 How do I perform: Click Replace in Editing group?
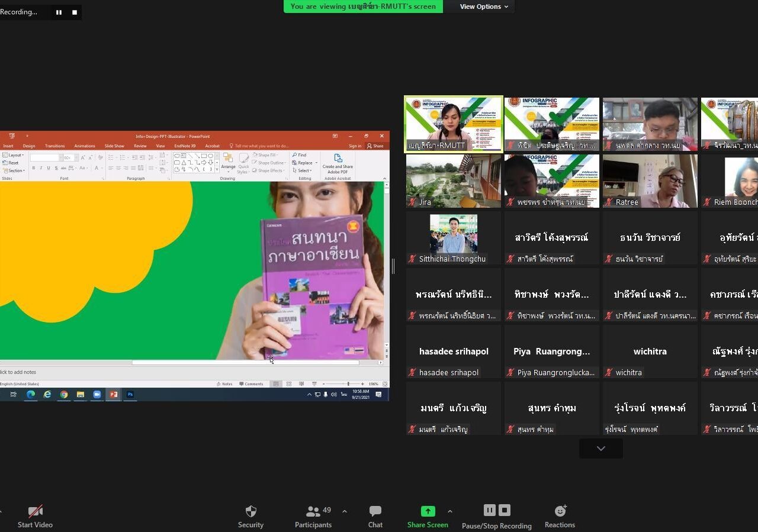(304, 163)
